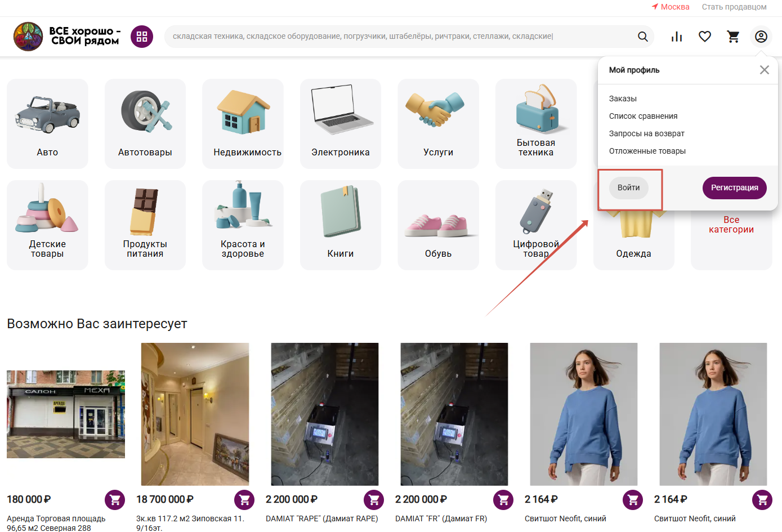Image resolution: width=782 pixels, height=532 pixels.
Task: Select Заказы in profile menu
Action: 623,99
